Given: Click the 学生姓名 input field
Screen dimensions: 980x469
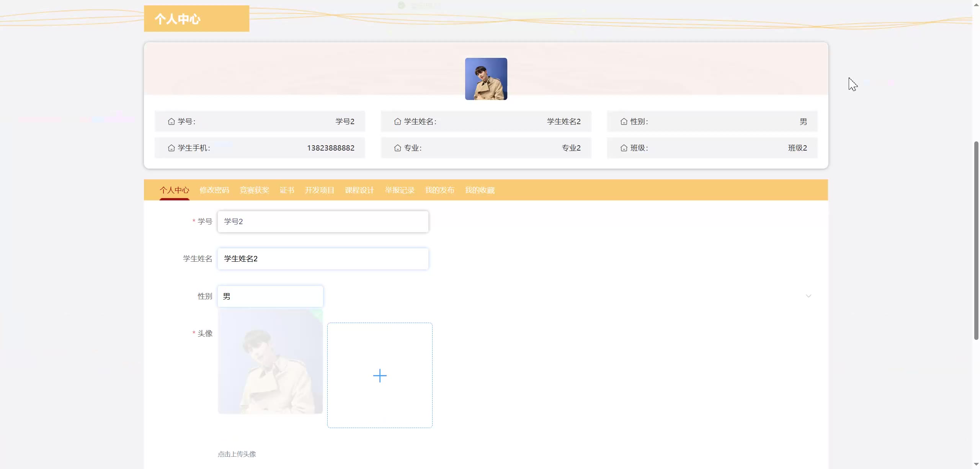Looking at the screenshot, I should tap(323, 259).
